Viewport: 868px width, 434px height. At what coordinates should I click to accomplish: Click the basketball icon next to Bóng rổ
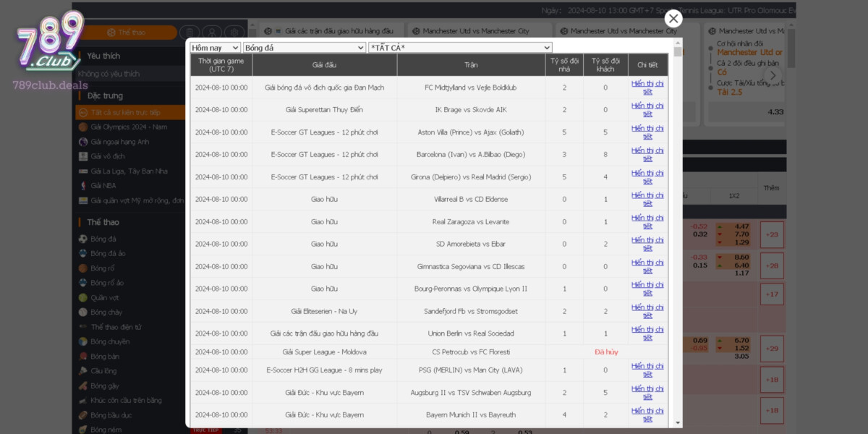click(x=83, y=268)
